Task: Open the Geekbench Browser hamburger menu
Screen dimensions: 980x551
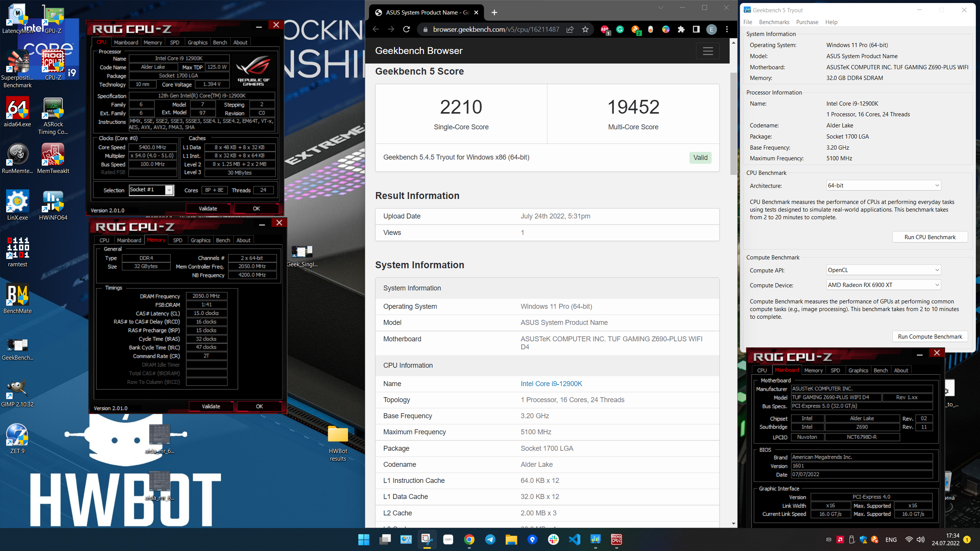Action: pos(708,51)
